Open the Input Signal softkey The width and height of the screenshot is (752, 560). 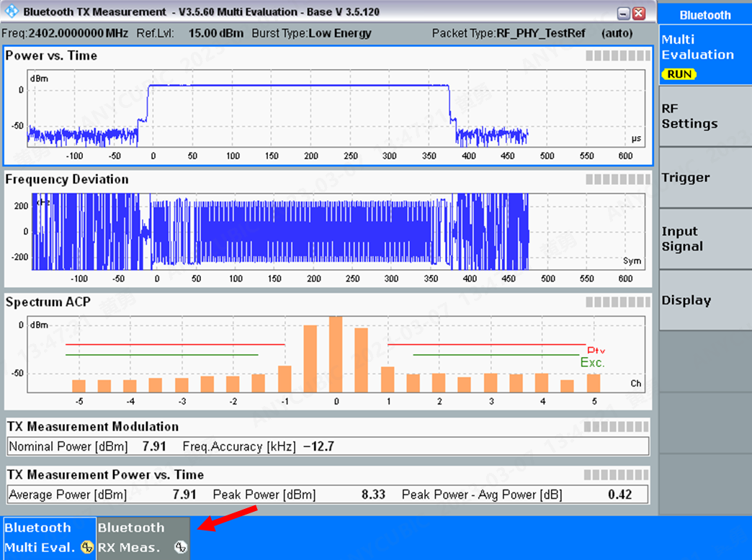coord(704,238)
